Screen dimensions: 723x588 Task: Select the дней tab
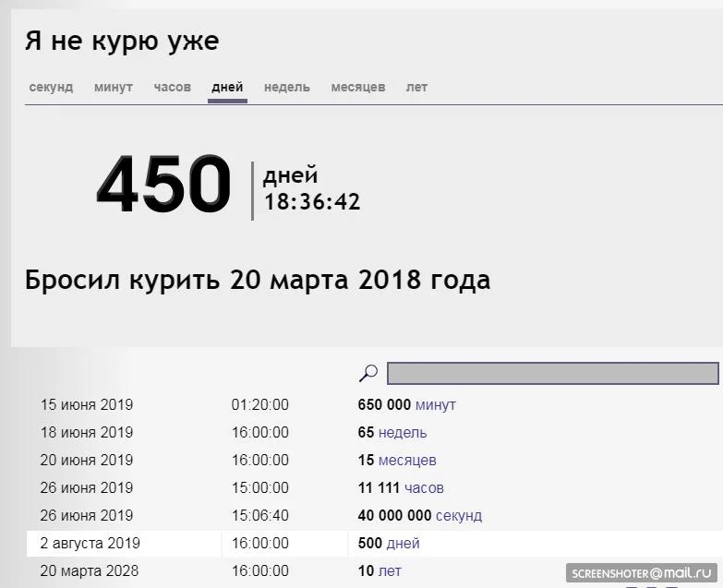tap(227, 87)
